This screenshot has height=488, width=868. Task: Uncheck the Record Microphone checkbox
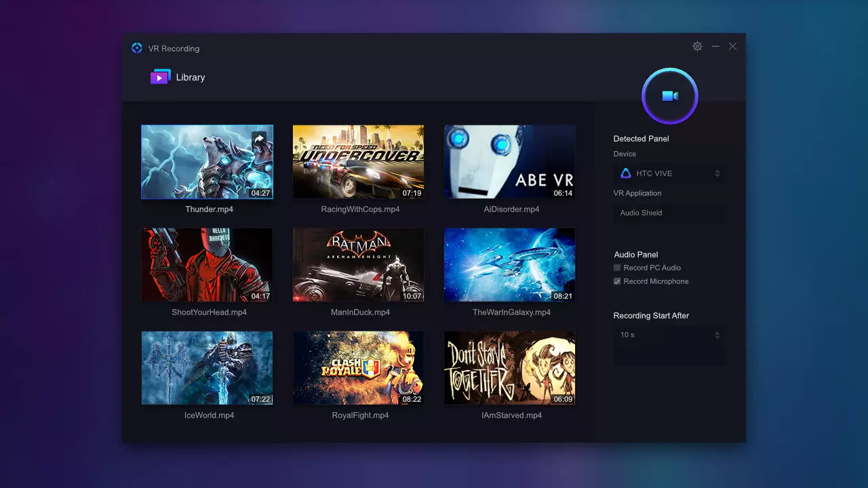click(x=617, y=281)
